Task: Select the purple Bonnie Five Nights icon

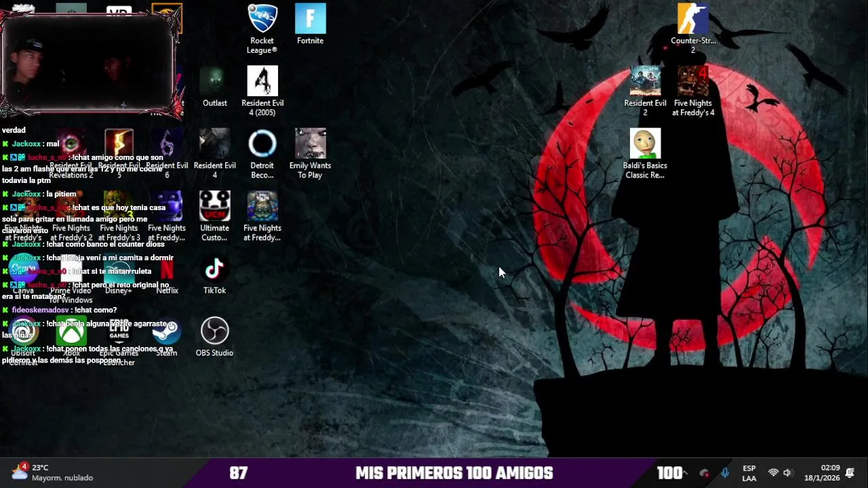Action: point(167,216)
